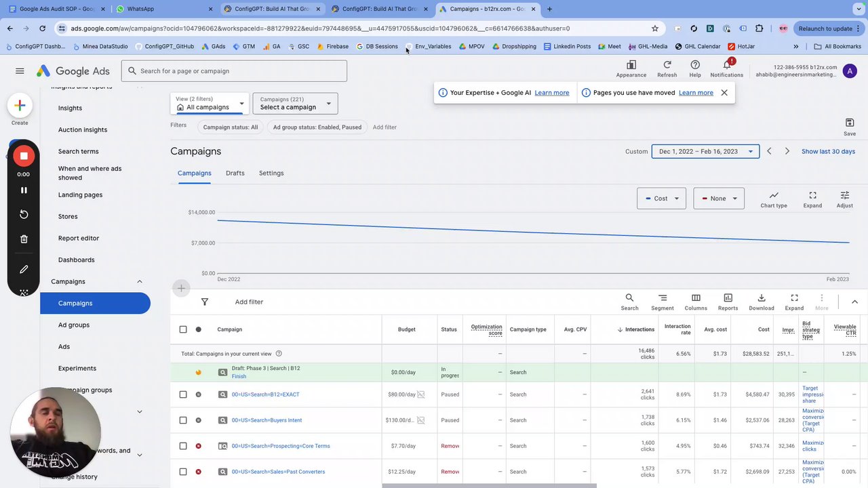The width and height of the screenshot is (868, 488).
Task: Collapse the chart with the chevron arrow
Action: click(x=854, y=302)
